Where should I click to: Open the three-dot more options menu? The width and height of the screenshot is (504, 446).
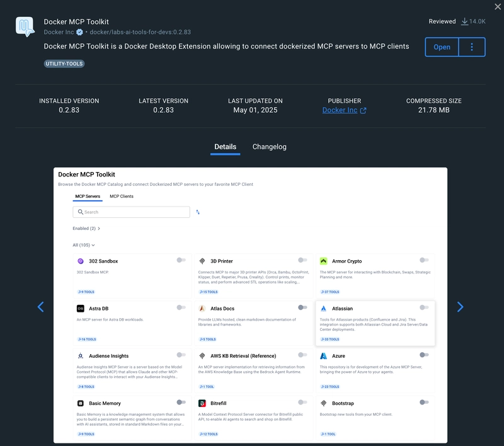click(471, 47)
